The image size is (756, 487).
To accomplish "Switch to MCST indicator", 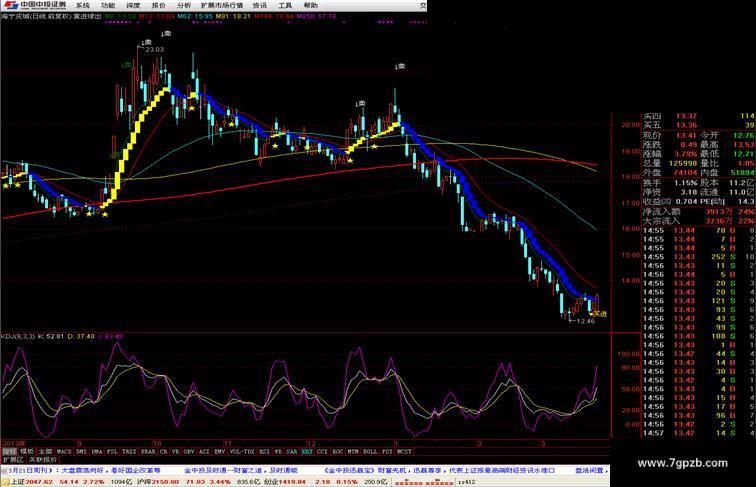I will point(404,452).
